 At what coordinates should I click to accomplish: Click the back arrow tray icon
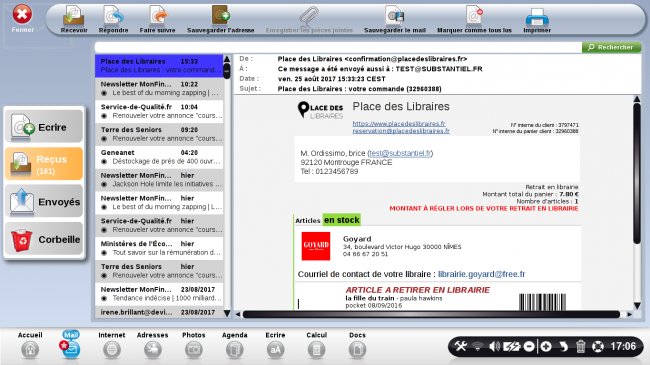(563, 346)
